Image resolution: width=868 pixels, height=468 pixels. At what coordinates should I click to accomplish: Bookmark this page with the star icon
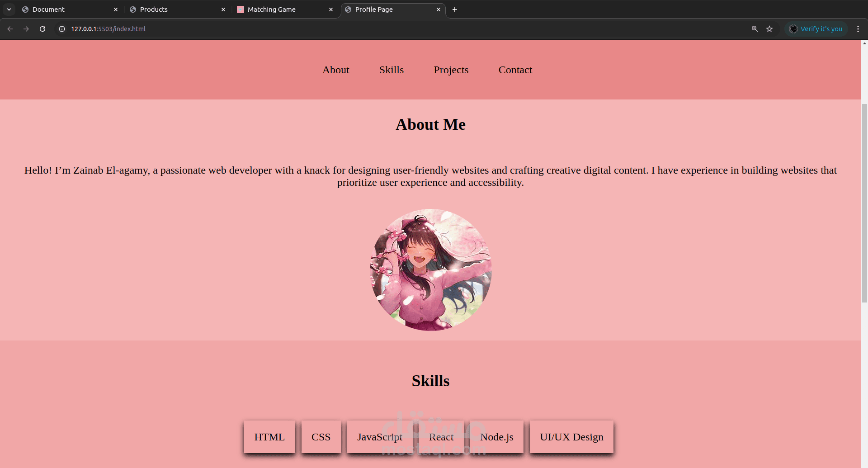click(769, 29)
